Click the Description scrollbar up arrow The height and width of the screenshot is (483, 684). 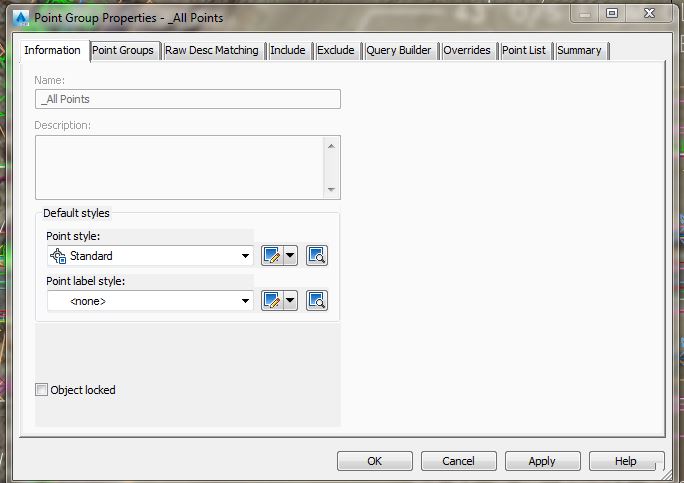[x=331, y=146]
